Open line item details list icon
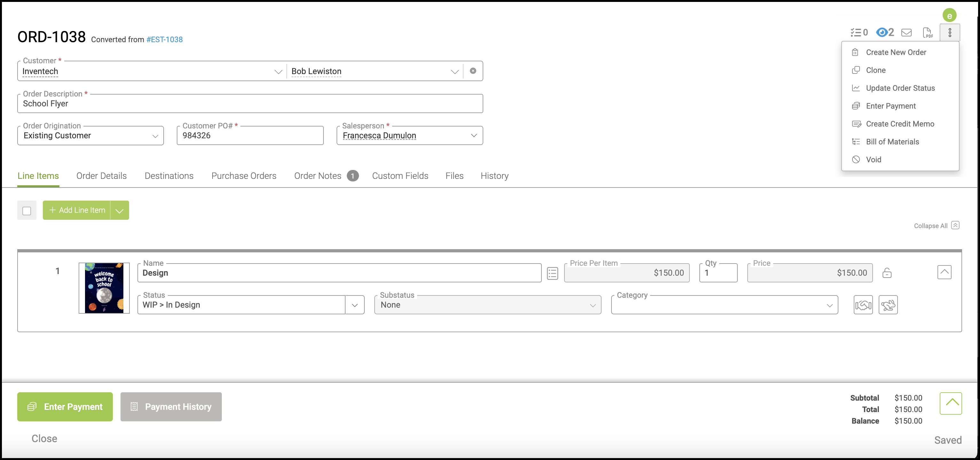Screen dimensions: 980x460 click(x=552, y=273)
